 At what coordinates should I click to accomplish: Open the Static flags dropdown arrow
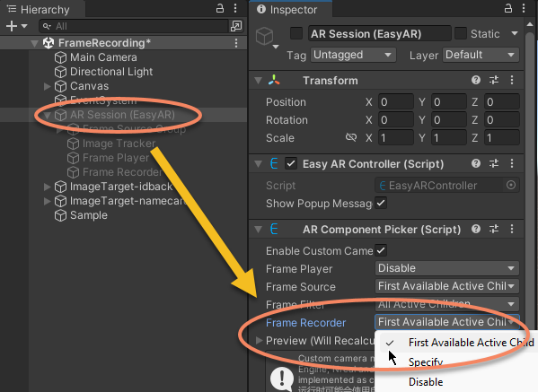515,33
